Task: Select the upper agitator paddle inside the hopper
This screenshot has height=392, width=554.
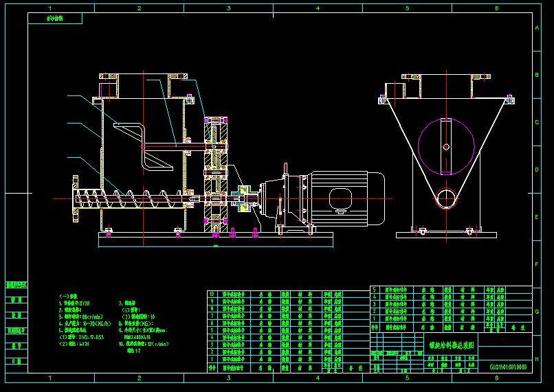Action: pyautogui.click(x=130, y=130)
